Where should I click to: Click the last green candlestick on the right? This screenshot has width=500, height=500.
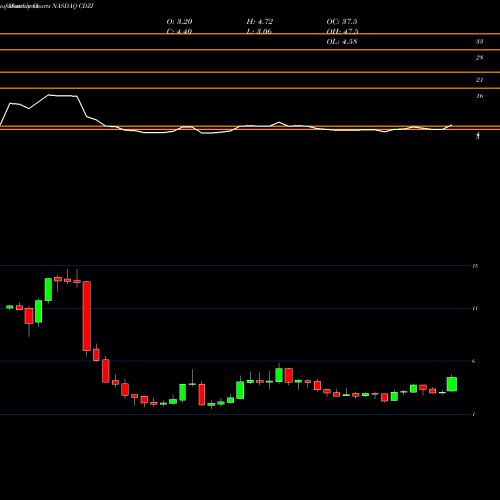[452, 384]
